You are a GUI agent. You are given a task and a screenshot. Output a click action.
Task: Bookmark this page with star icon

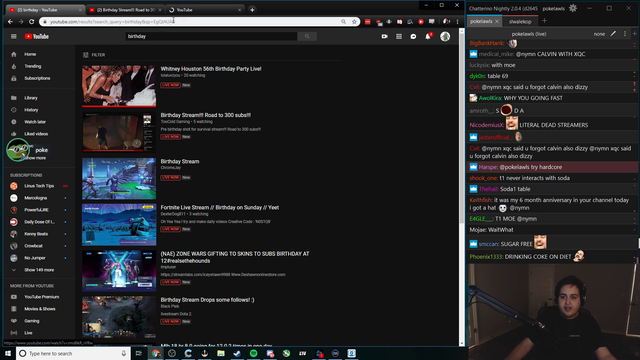pos(354,22)
